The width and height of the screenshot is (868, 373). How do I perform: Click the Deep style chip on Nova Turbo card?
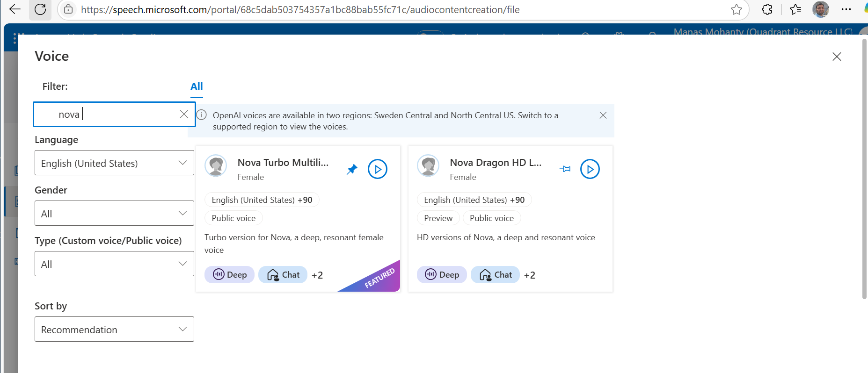click(230, 275)
